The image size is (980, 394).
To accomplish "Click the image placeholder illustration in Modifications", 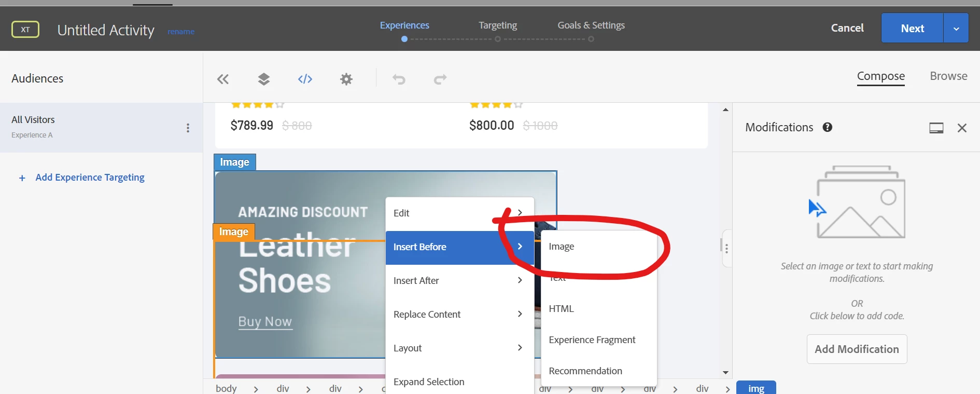I will 857,202.
